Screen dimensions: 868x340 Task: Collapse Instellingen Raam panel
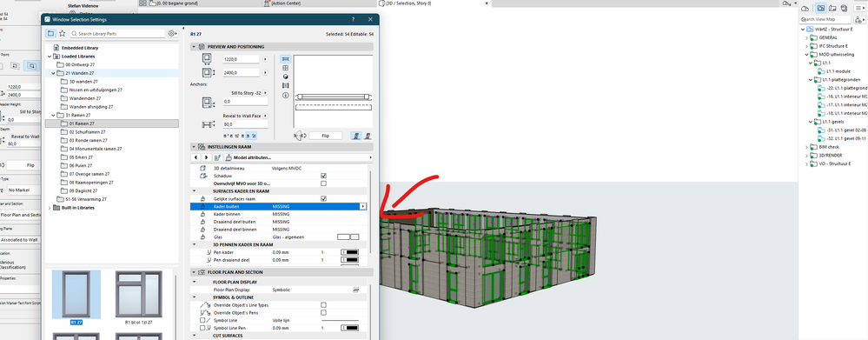(x=195, y=147)
